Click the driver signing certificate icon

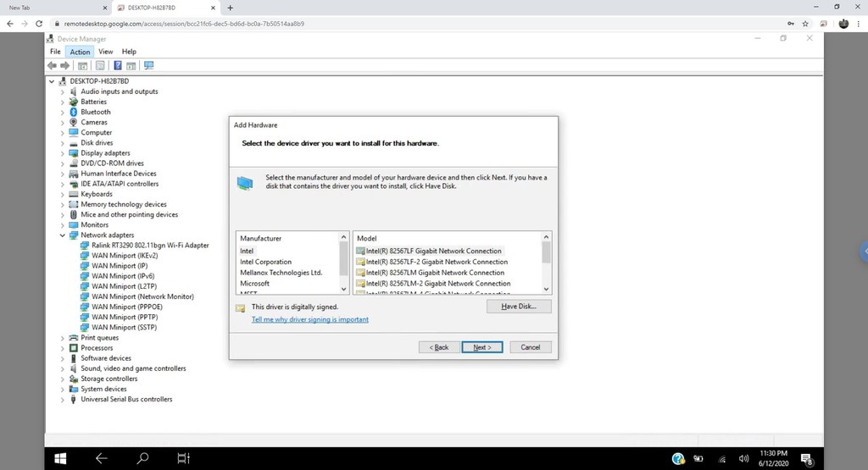coord(240,308)
